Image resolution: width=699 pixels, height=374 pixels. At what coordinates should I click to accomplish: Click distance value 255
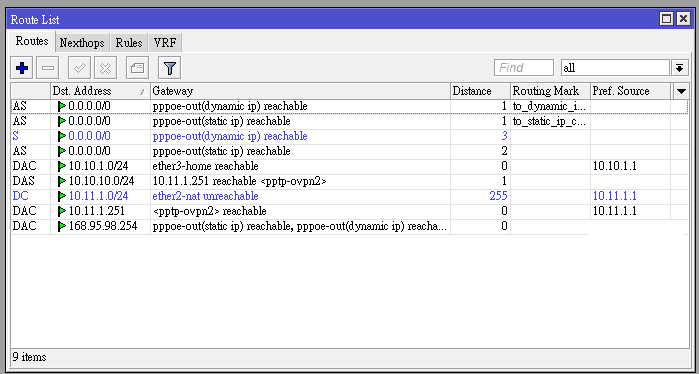498,197
